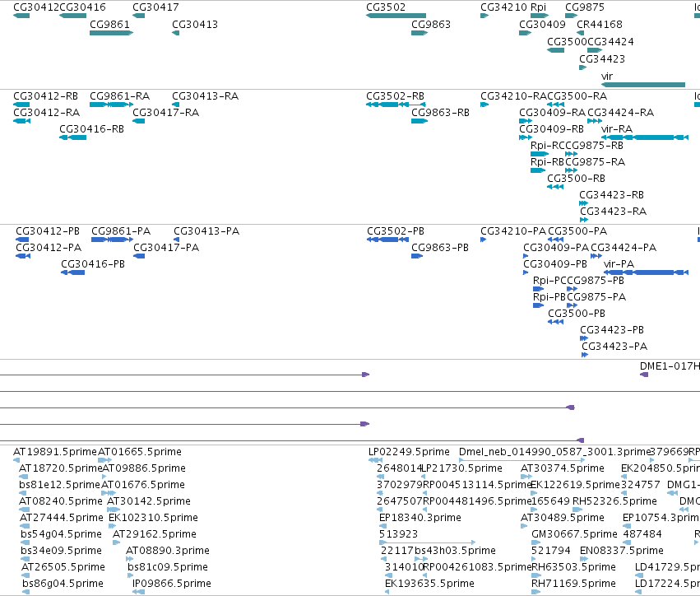Click the EK102310.5prime EST label
Image resolution: width=700 pixels, height=596 pixels.
tap(153, 517)
